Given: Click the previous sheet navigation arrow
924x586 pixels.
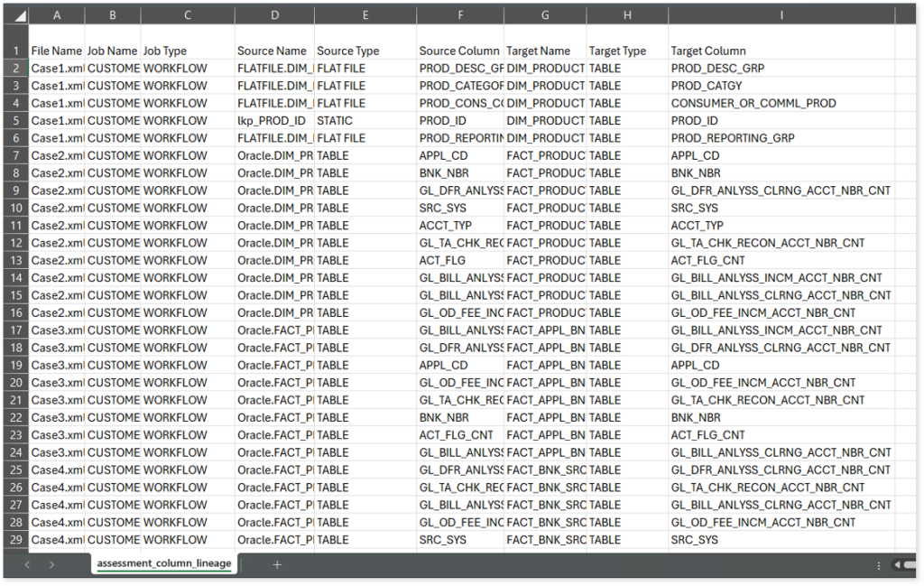Looking at the screenshot, I should click(27, 564).
